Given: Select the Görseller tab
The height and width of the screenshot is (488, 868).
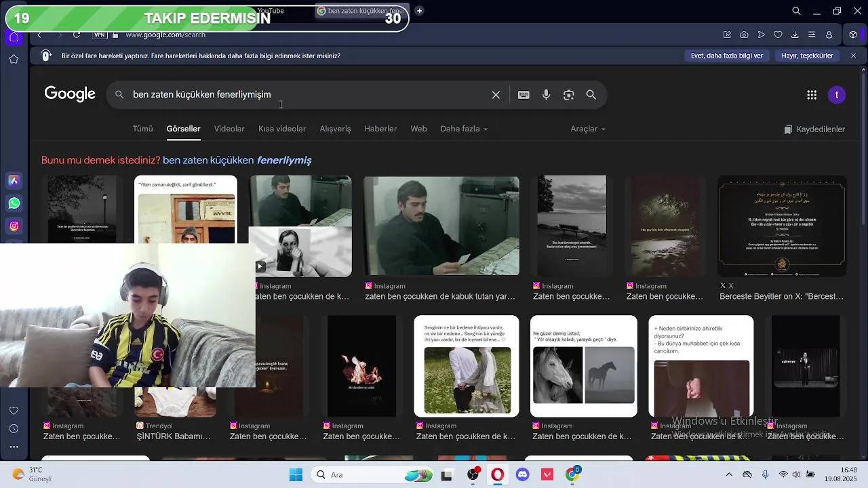Looking at the screenshot, I should [x=183, y=129].
